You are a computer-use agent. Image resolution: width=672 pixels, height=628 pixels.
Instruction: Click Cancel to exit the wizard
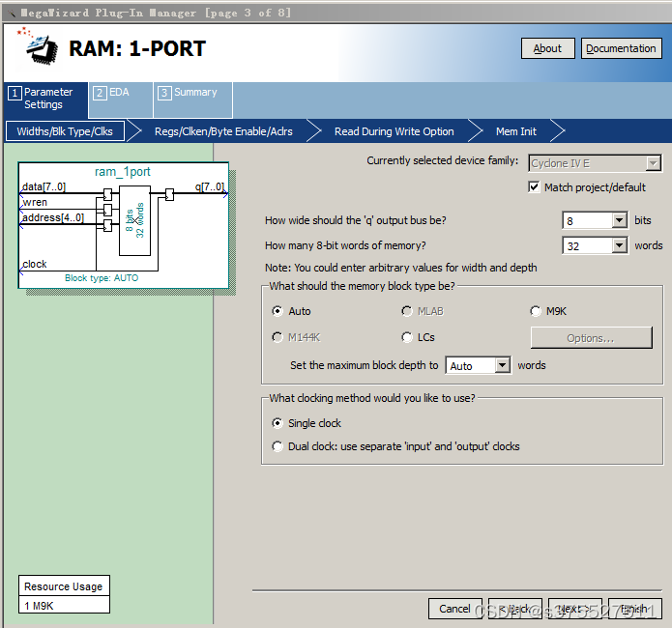(455, 609)
